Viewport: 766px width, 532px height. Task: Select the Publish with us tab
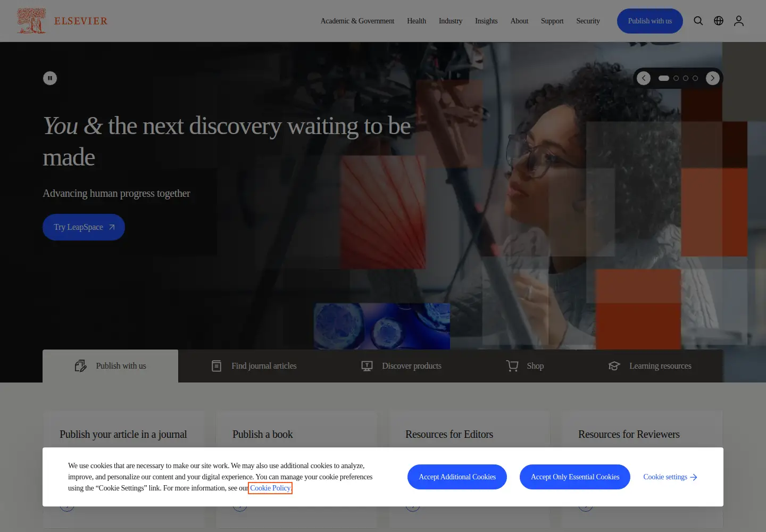(110, 366)
